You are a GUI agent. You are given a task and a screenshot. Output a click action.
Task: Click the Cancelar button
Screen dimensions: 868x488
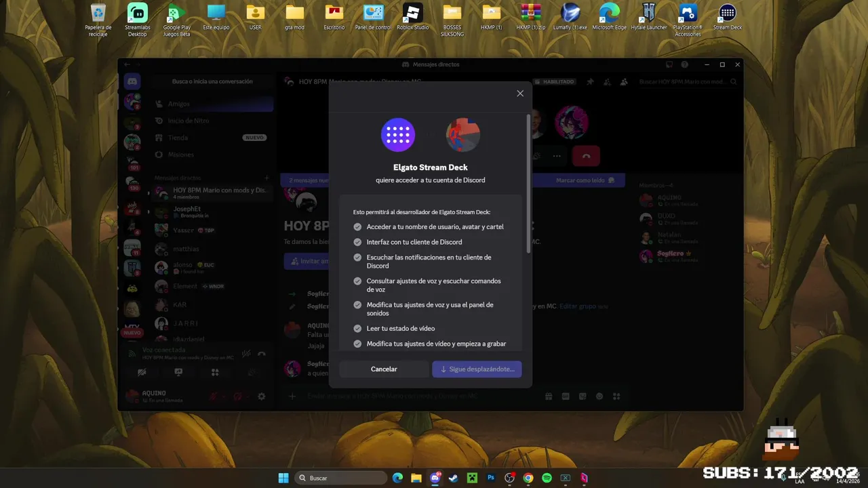point(384,369)
